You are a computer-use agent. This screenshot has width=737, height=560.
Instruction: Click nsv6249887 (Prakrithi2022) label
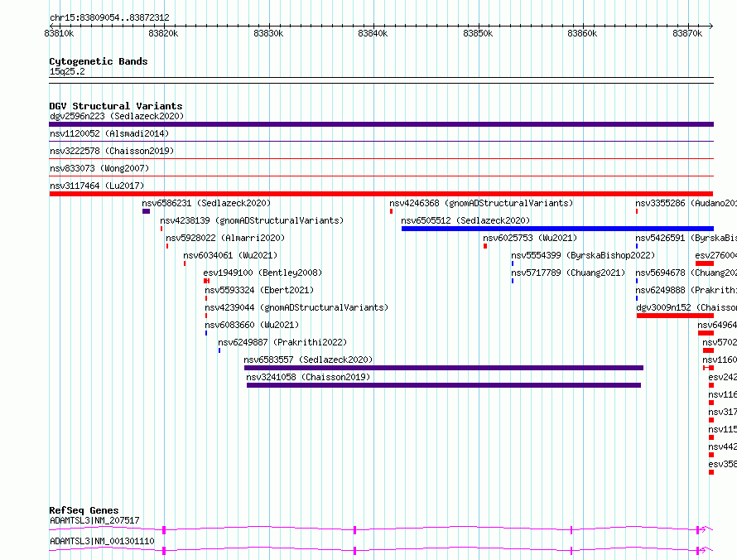pyautogui.click(x=282, y=342)
